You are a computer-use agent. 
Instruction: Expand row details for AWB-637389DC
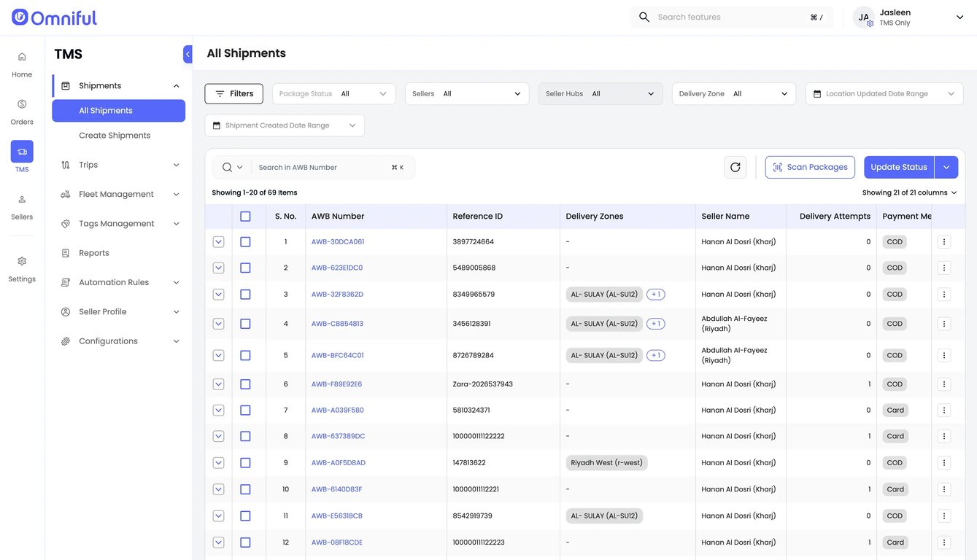pyautogui.click(x=218, y=437)
